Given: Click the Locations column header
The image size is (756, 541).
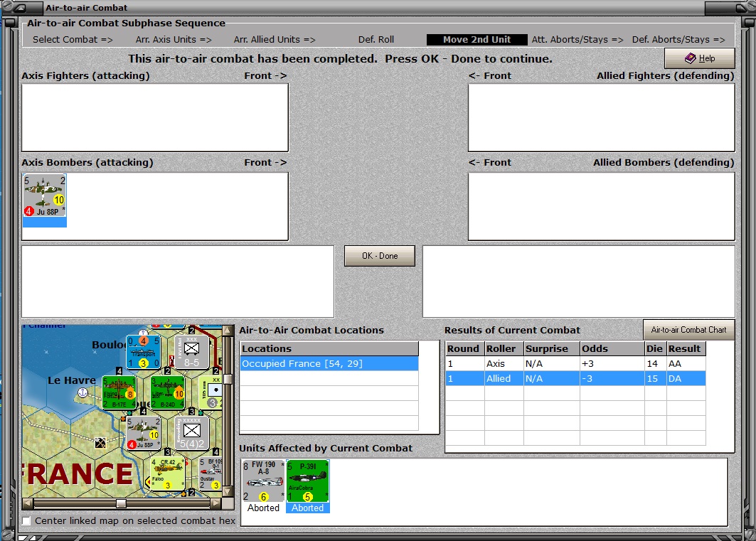Looking at the screenshot, I should [329, 348].
